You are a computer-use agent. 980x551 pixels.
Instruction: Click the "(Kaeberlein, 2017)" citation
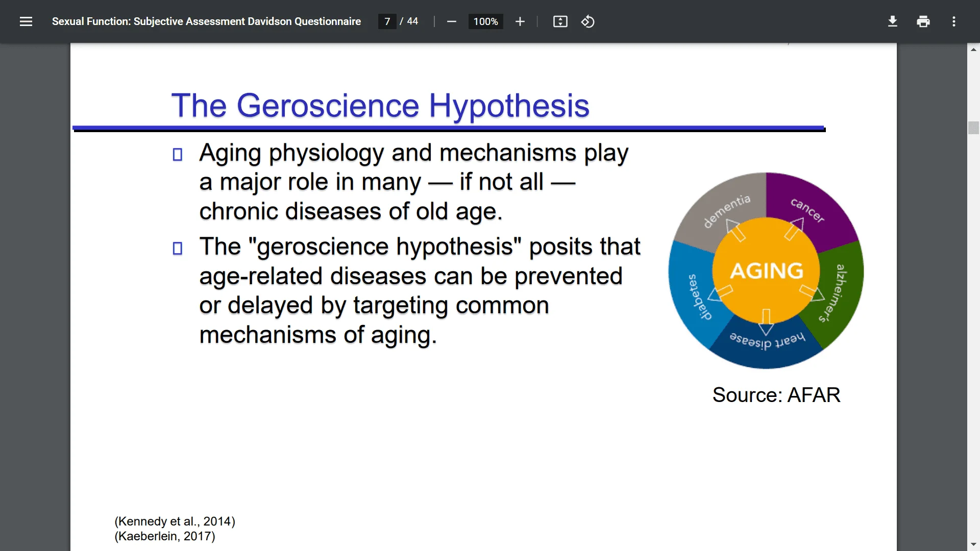pyautogui.click(x=165, y=536)
